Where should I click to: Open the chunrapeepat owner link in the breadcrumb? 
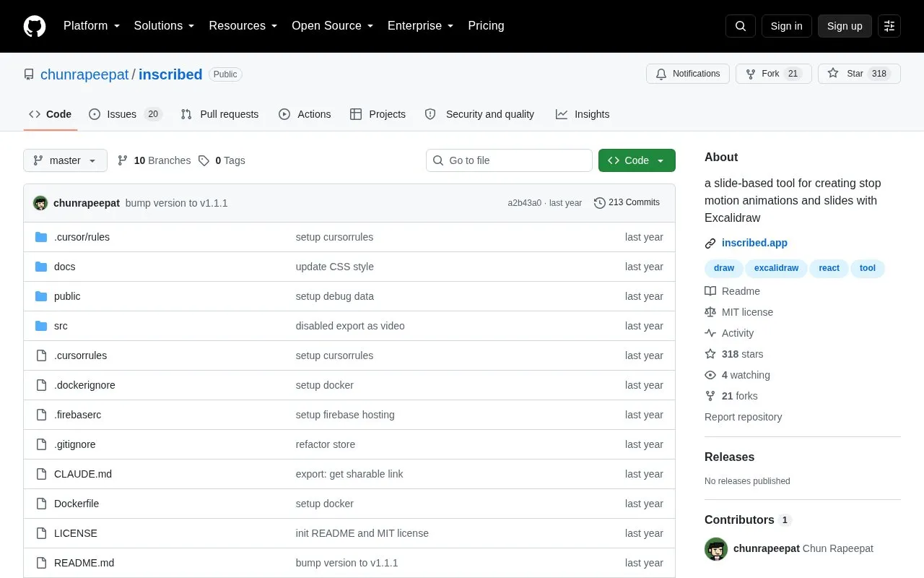tap(84, 74)
